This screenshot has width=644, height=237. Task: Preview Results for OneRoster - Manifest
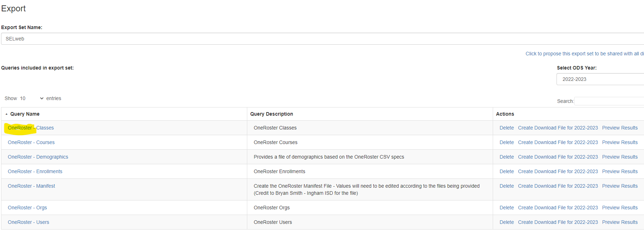tap(620, 186)
